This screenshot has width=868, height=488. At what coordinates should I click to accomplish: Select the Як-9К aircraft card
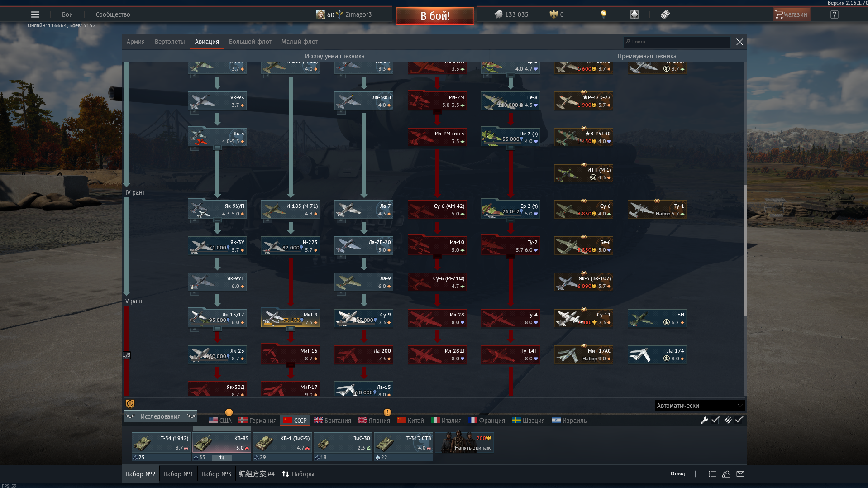[x=217, y=100]
